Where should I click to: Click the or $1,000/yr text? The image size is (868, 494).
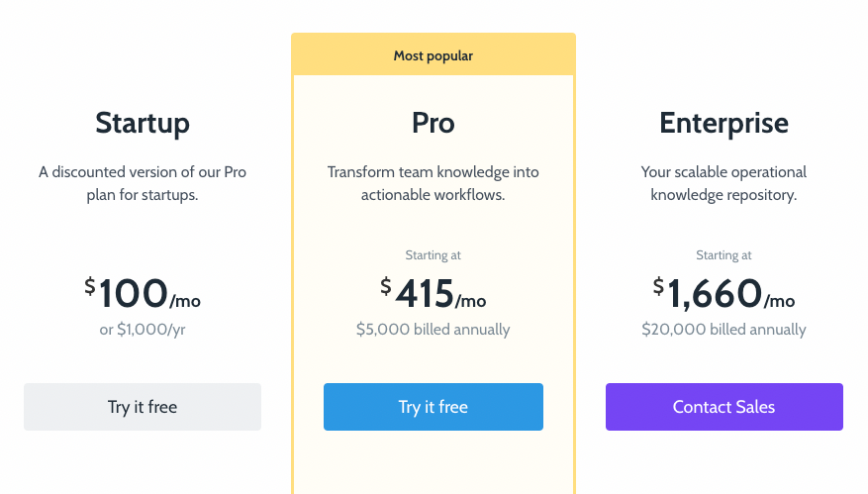coord(143,330)
